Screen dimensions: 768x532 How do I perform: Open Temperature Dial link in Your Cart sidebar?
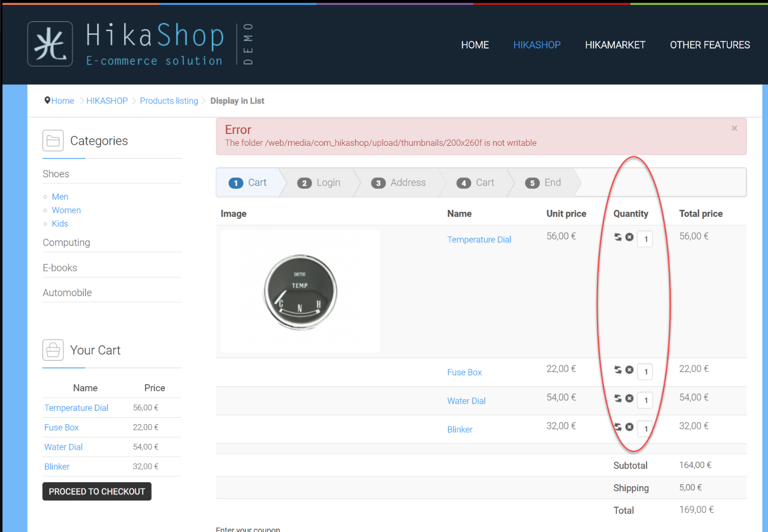(76, 408)
